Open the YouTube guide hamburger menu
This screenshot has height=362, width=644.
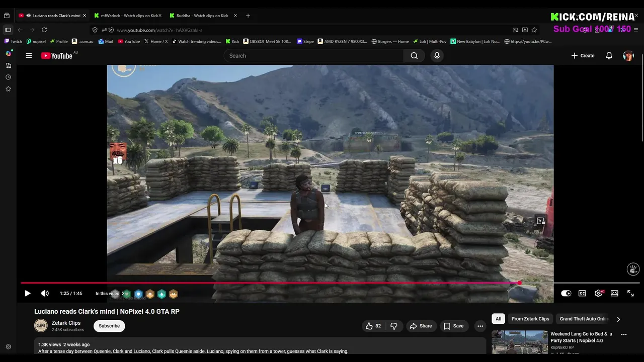coord(29,56)
